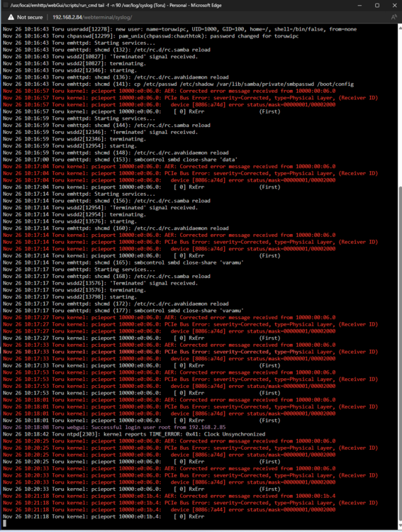
Task: Maximize the Edge window
Action: [377, 6]
